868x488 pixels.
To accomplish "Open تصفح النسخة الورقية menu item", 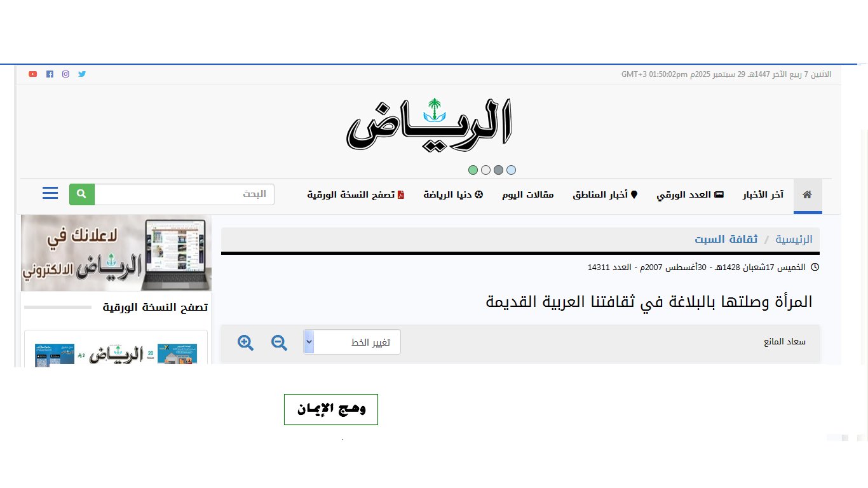I will click(x=356, y=194).
